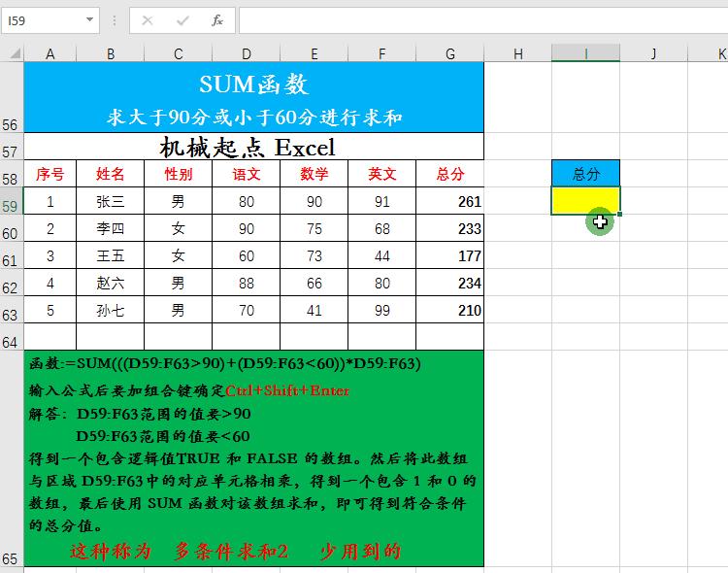Screen dimensions: 728x573
Task: Select column I header
Action: tap(586, 54)
